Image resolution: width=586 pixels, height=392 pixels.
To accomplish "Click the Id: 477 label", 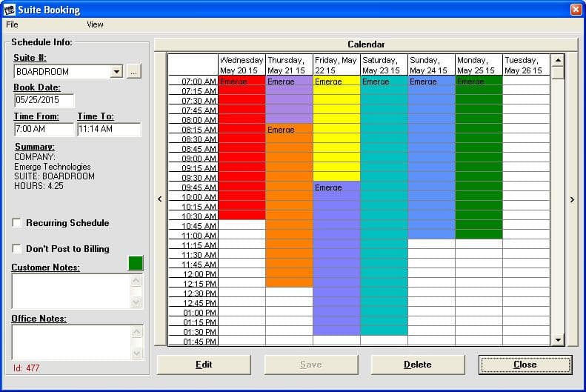I will (26, 368).
